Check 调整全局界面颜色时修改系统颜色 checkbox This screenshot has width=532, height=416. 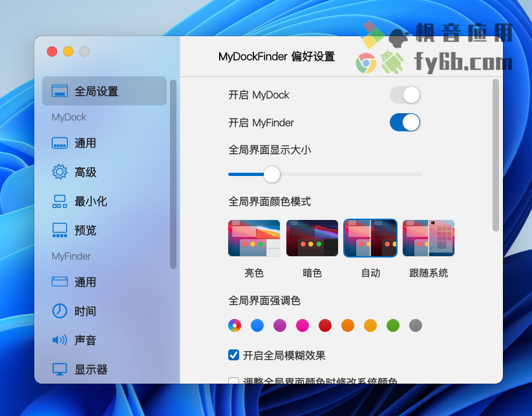(x=233, y=380)
